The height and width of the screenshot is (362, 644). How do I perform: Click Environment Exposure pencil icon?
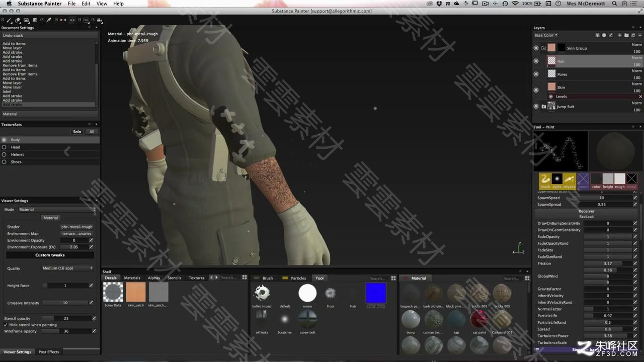click(x=91, y=247)
